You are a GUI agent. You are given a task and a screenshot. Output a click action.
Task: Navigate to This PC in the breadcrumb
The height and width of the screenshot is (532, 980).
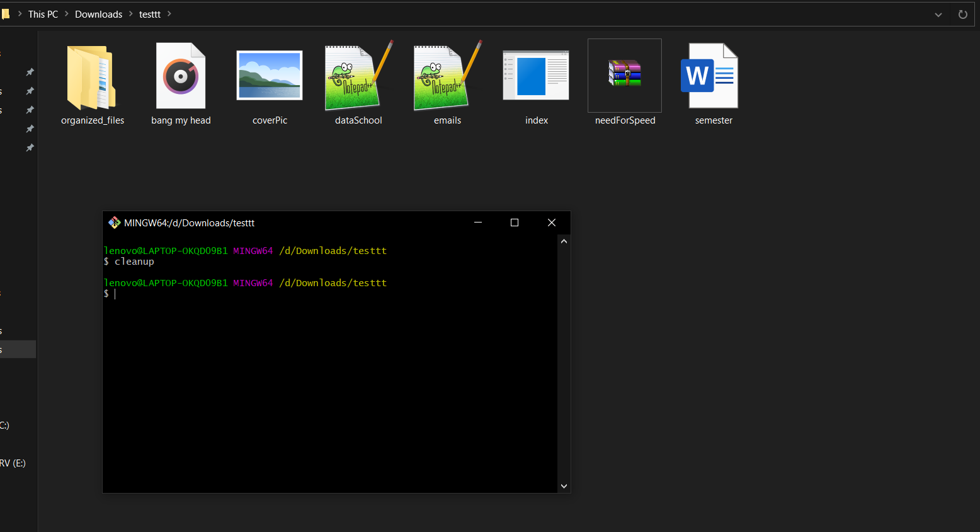[43, 14]
